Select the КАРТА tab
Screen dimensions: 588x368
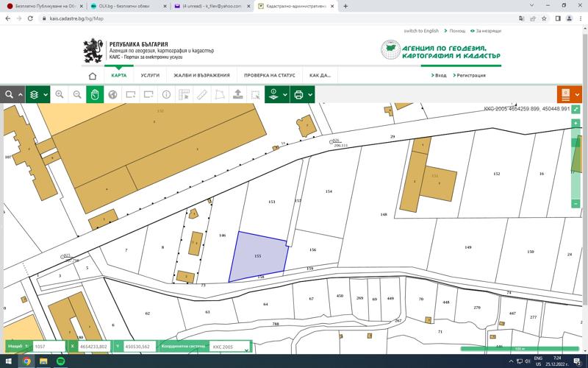(119, 75)
